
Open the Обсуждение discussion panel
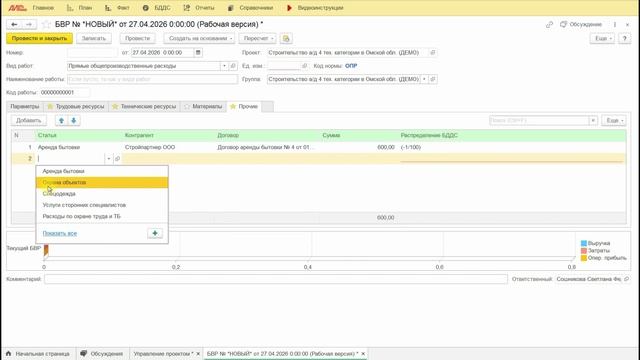[581, 24]
